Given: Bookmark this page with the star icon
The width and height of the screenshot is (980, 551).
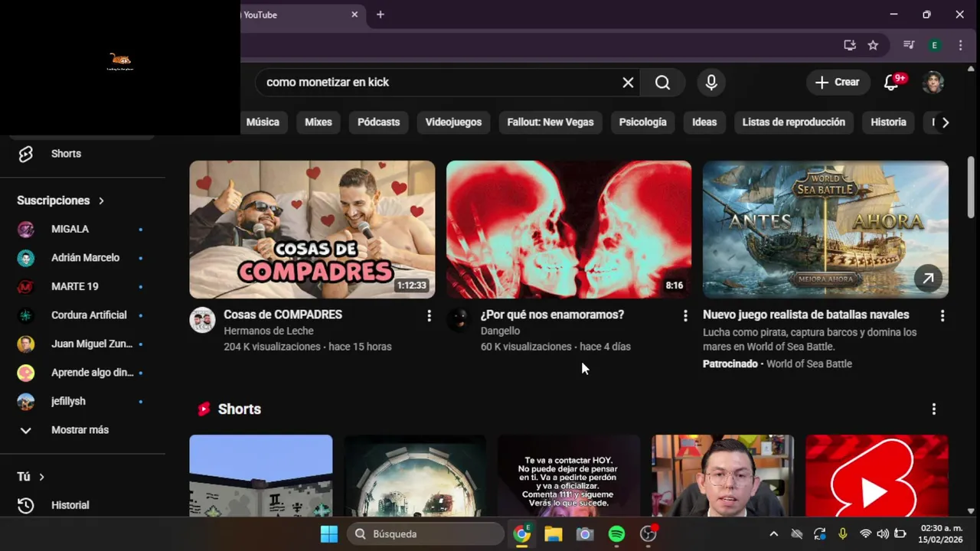Looking at the screenshot, I should 873,45.
